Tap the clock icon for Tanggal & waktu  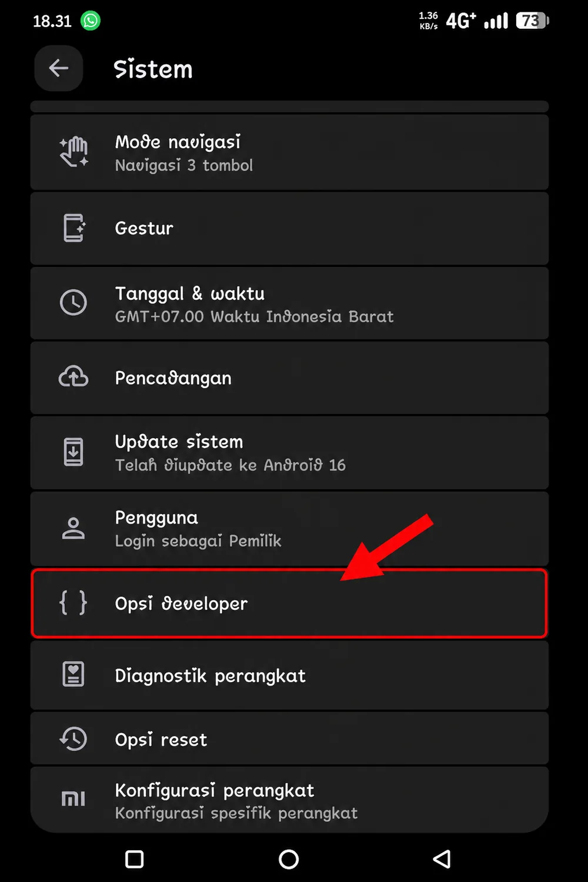point(73,303)
